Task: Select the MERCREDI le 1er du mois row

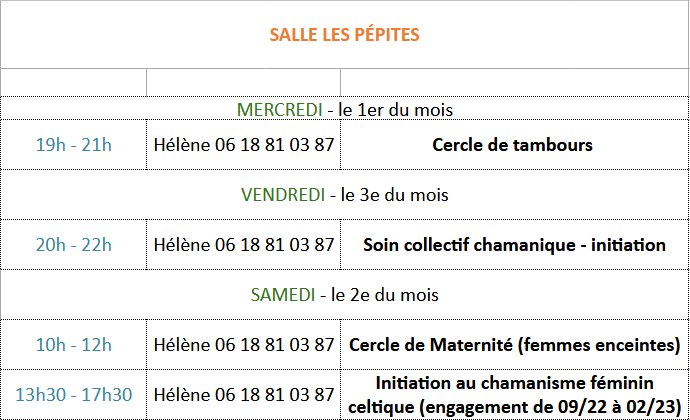Action: [x=345, y=109]
